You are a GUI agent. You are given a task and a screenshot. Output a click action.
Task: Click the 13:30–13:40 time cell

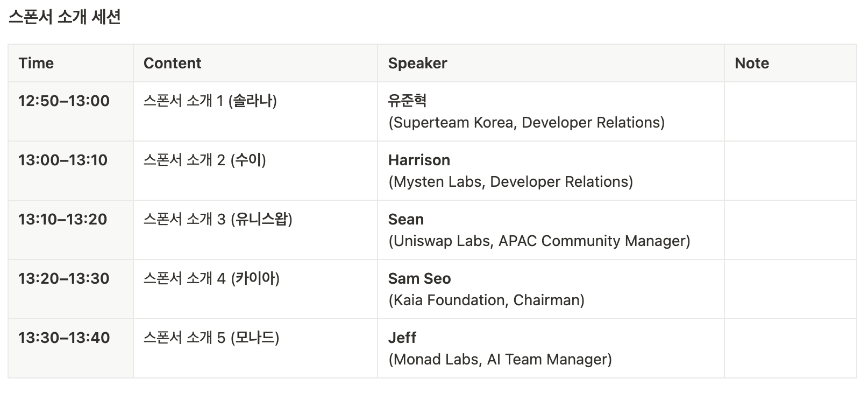[70, 348]
